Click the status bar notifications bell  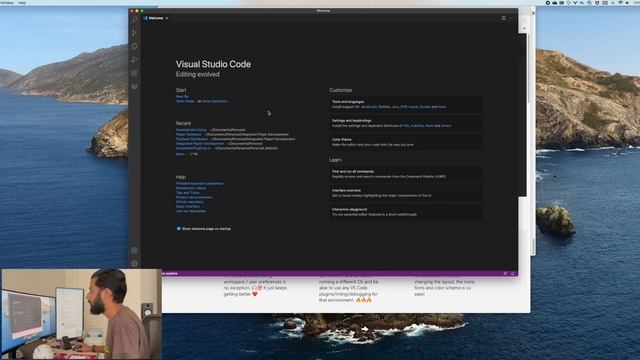(513, 273)
